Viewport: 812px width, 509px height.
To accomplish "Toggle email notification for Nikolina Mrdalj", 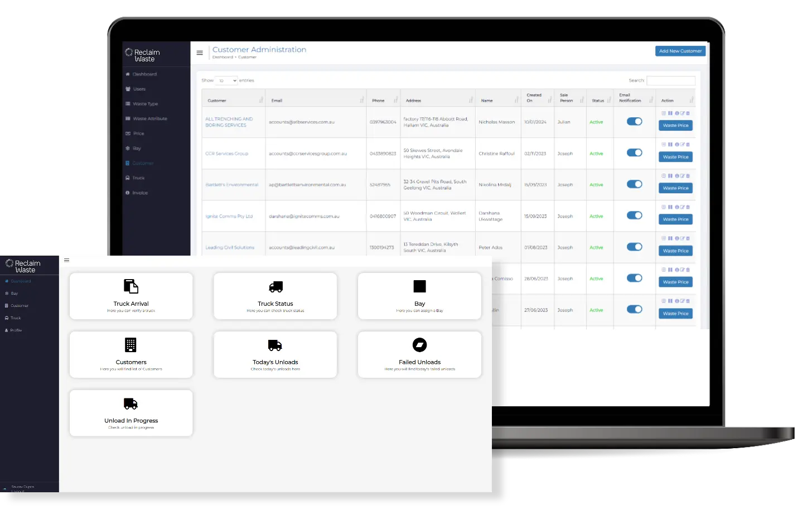I will tap(634, 184).
